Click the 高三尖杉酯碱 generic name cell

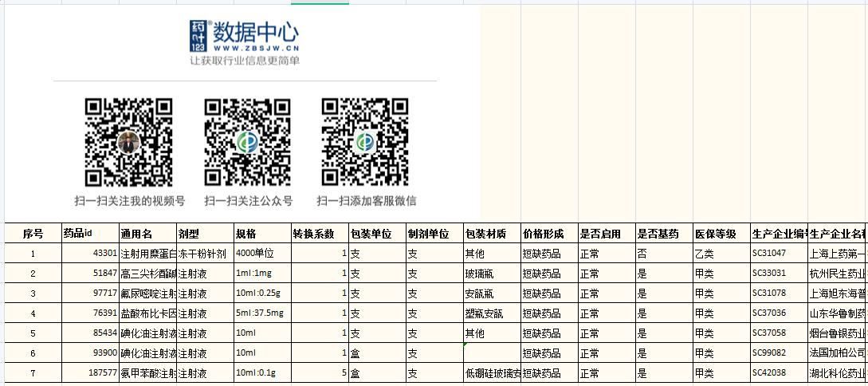147,274
